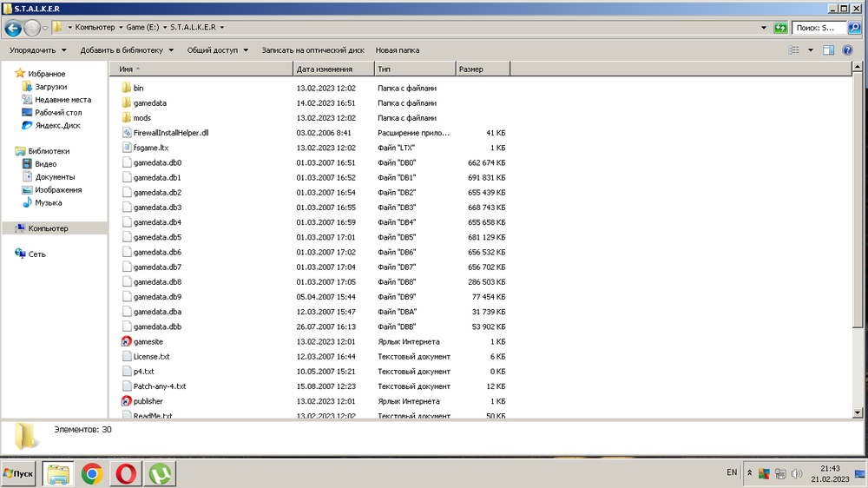Open the Добавить в библиотеку dropdown
The width and height of the screenshot is (868, 488).
click(x=127, y=50)
